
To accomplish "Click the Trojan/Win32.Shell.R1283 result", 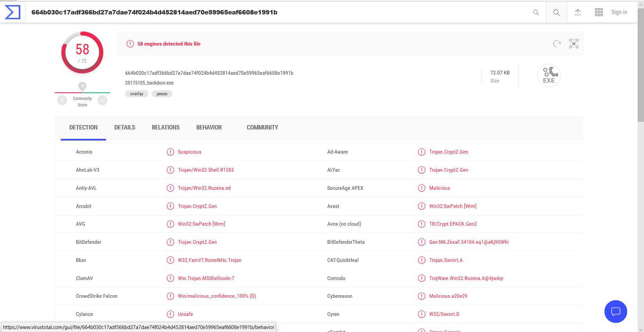I will [206, 170].
